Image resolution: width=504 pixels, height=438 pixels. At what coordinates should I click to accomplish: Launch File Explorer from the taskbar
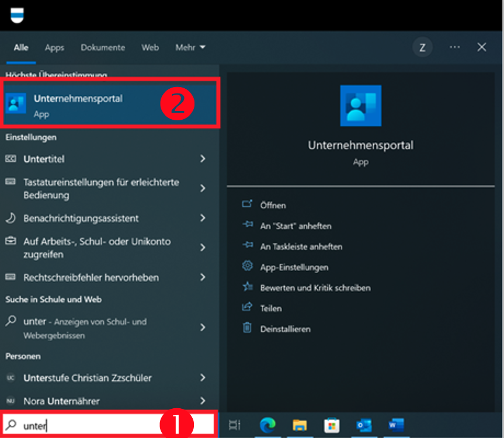click(x=300, y=425)
